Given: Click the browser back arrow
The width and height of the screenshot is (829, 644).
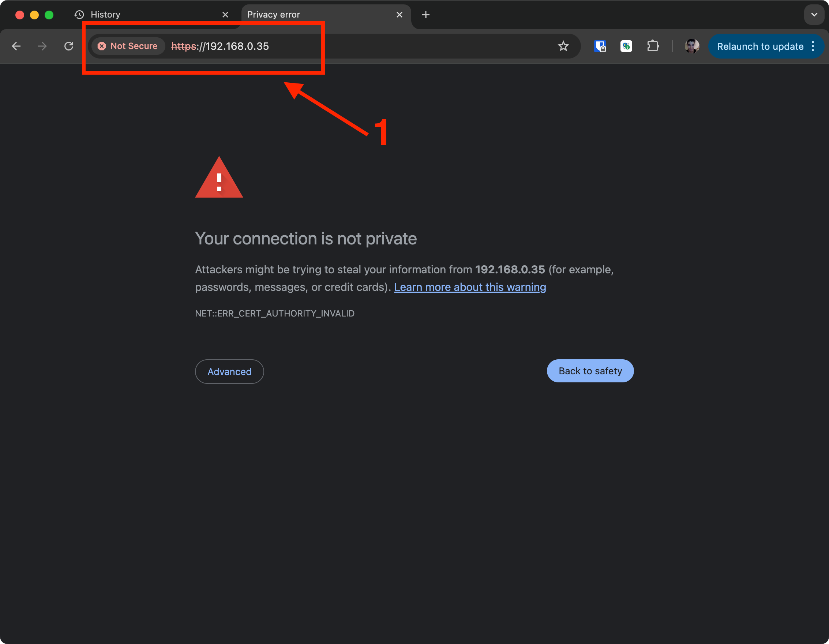Looking at the screenshot, I should [x=16, y=46].
